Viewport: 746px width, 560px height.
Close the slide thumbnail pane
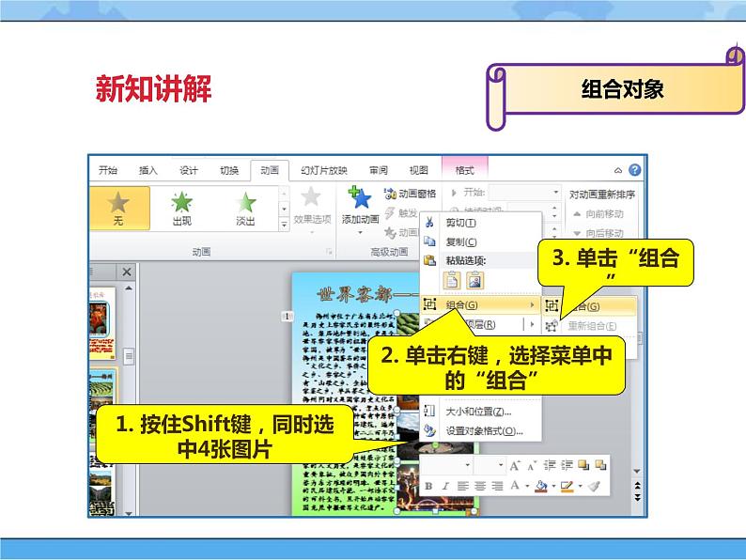pyautogui.click(x=127, y=272)
